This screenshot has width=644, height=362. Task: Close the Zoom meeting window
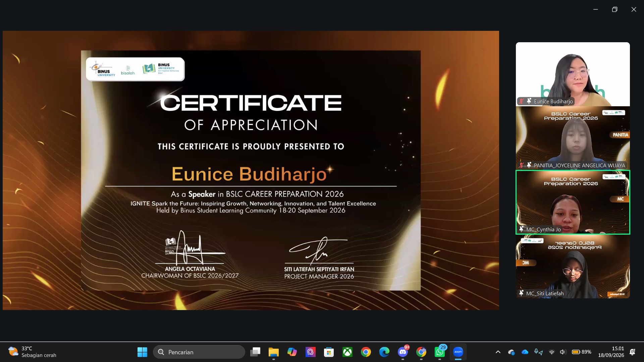click(634, 9)
